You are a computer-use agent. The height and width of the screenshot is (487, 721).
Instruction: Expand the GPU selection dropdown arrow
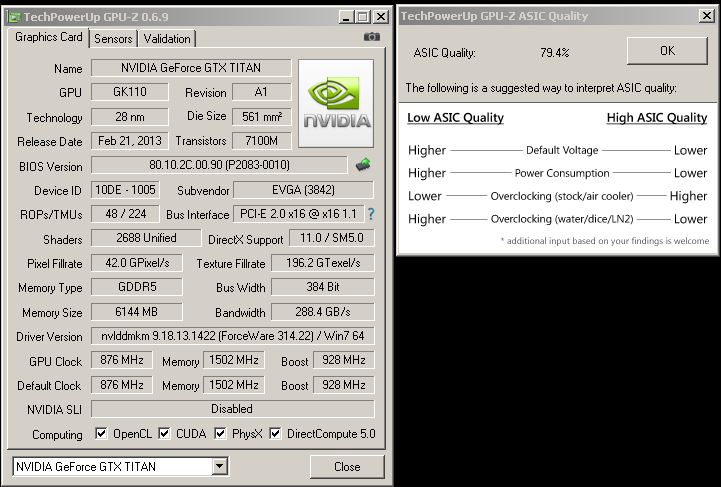[x=220, y=466]
